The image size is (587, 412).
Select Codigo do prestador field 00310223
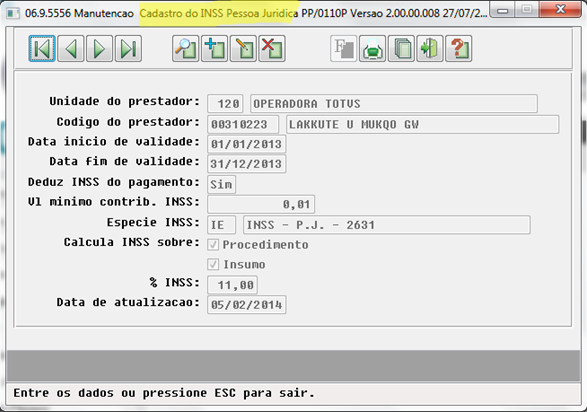point(243,124)
